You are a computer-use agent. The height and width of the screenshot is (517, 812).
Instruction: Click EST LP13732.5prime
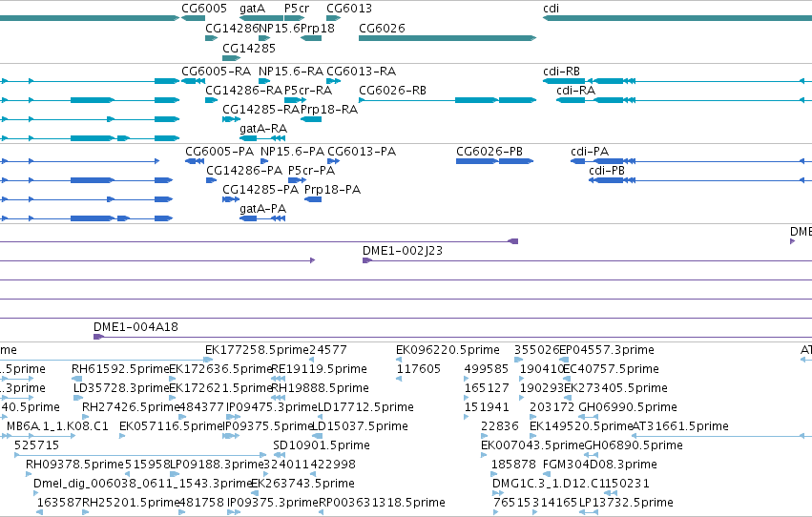626,503
